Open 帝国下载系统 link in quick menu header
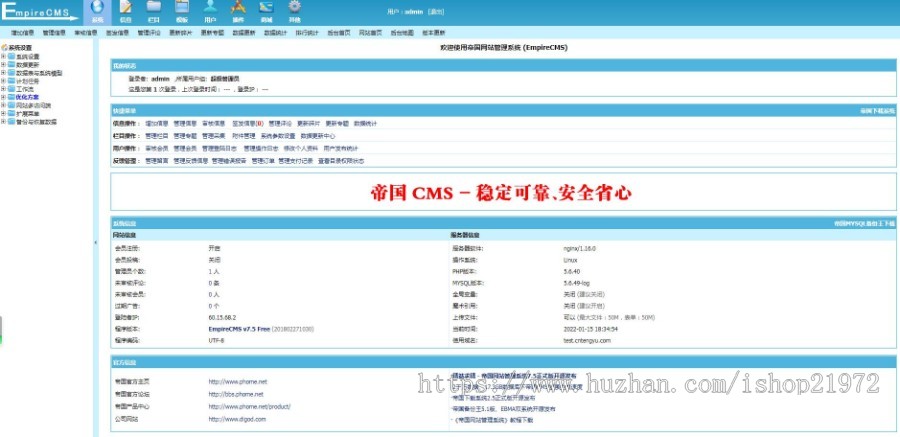Image resolution: width=900 pixels, height=437 pixels. pos(877,110)
